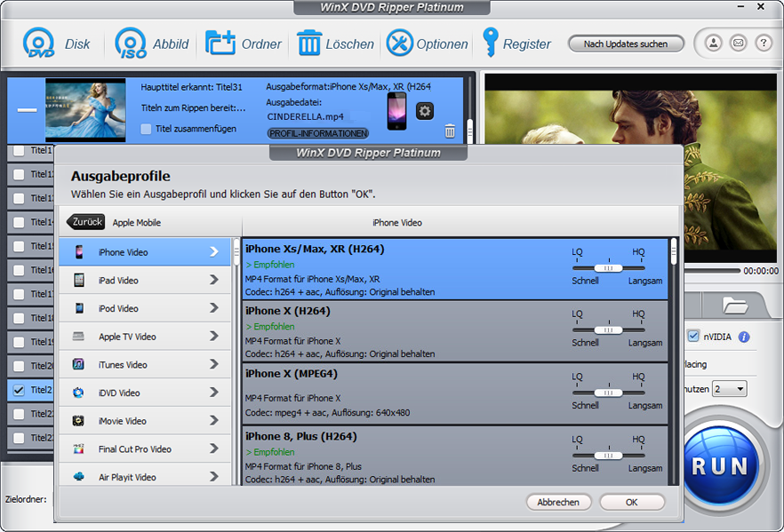Confirm profile selection with OK
This screenshot has height=532, width=784.
(x=632, y=502)
